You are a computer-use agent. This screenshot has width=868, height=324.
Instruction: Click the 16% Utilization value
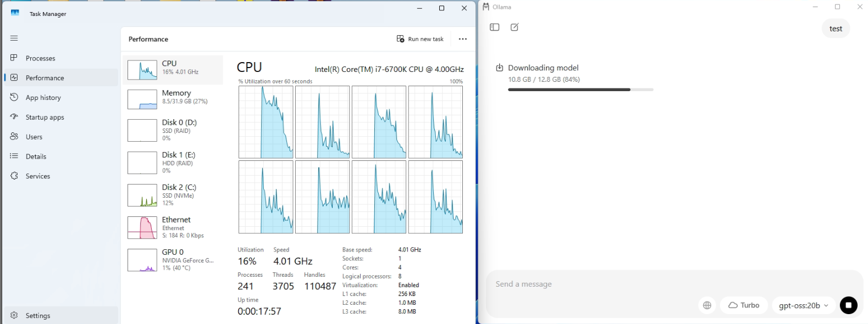[247, 261]
